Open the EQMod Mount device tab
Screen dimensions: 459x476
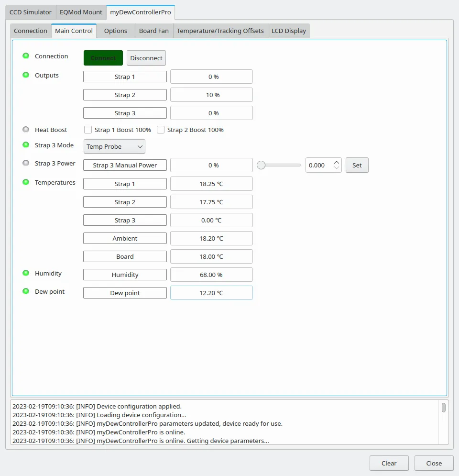[x=81, y=12]
